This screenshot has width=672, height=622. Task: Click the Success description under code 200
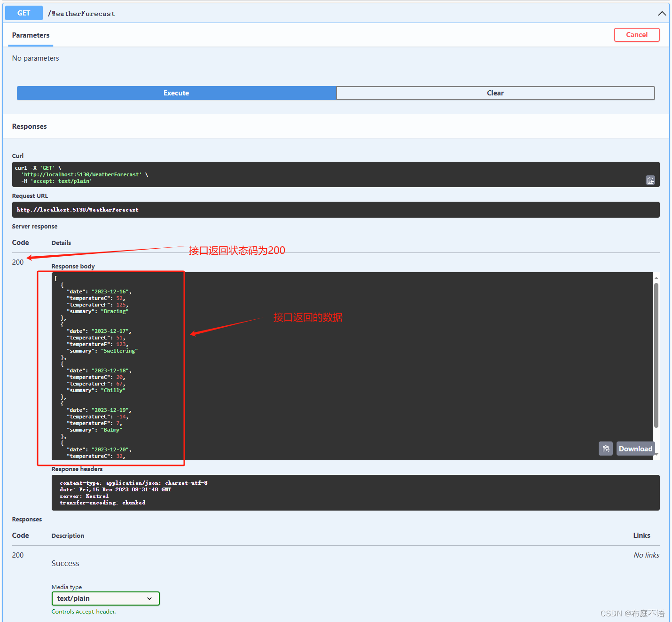pos(65,563)
